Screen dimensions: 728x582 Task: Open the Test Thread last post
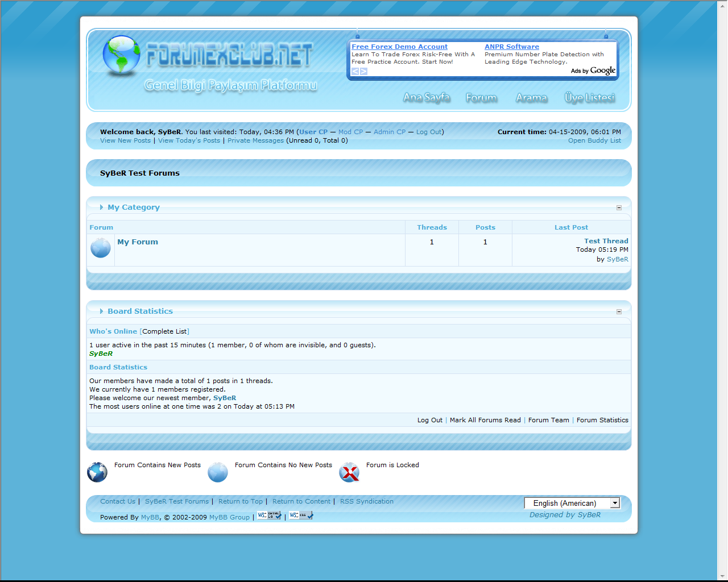[606, 241]
